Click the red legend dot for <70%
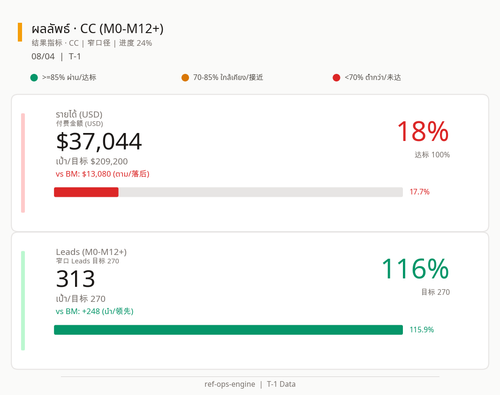 pos(336,78)
